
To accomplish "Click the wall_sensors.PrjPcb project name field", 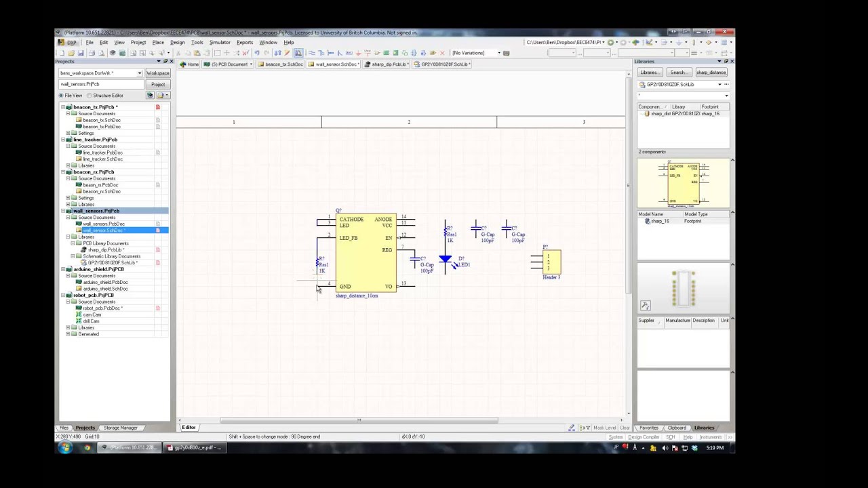I will (x=101, y=84).
